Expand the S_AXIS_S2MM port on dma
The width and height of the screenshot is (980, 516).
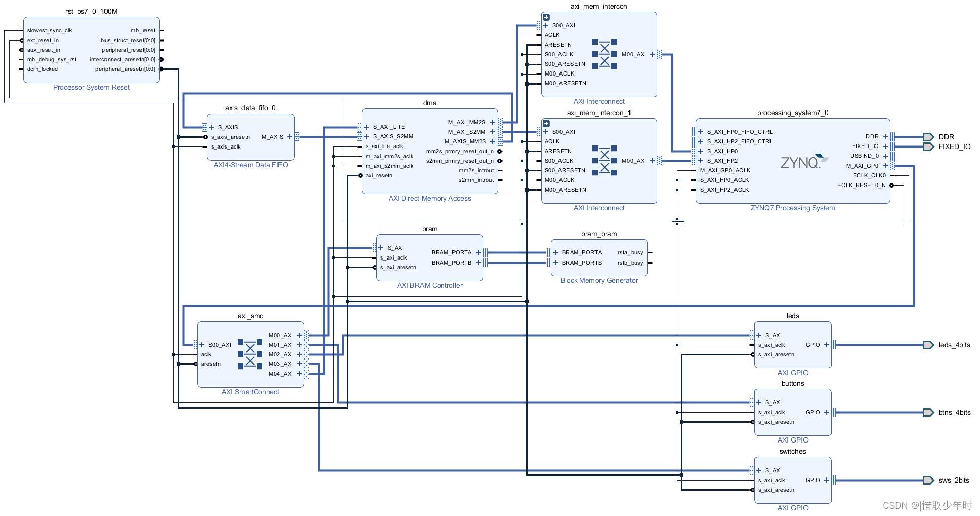click(x=366, y=136)
